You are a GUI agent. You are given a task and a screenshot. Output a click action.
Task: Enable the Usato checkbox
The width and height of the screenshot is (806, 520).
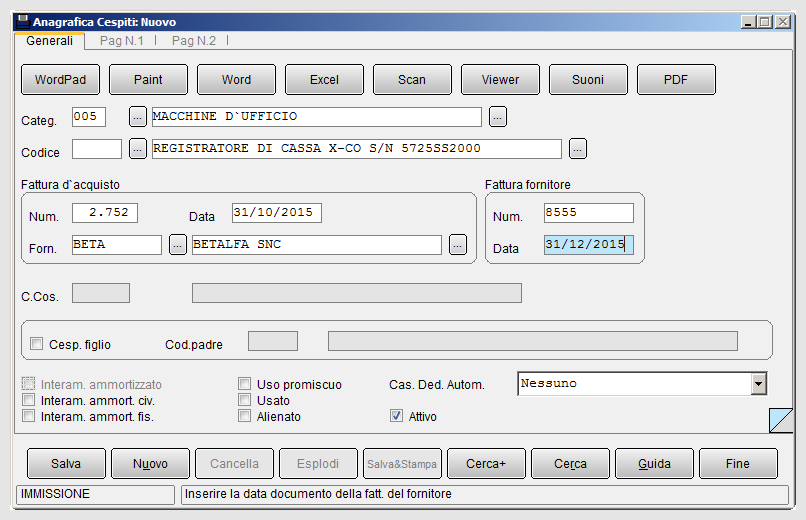point(245,400)
